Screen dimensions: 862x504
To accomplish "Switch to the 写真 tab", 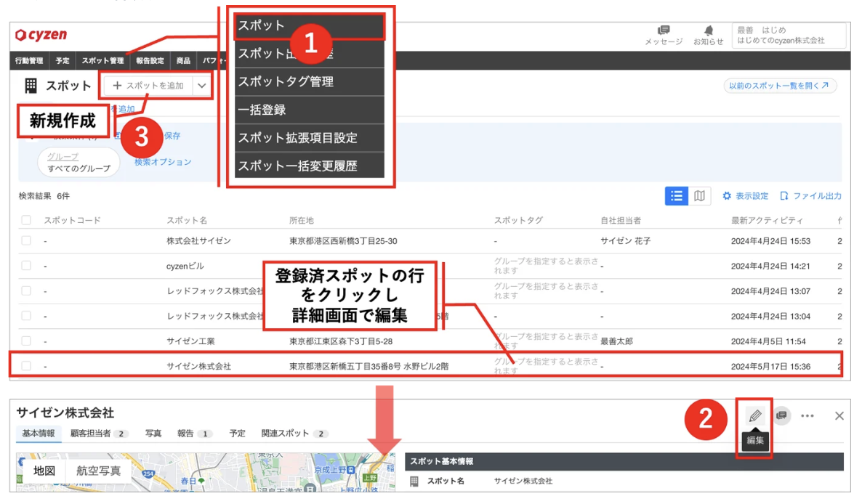I will 153,433.
